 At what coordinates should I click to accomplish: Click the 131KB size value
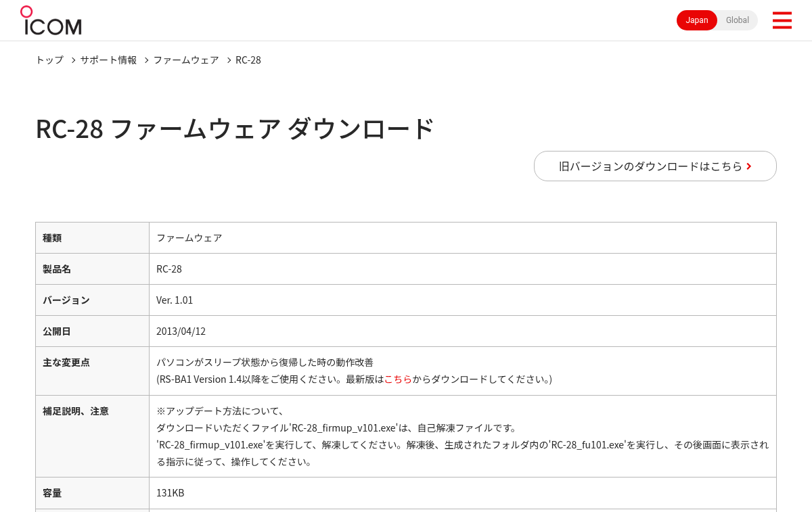(x=171, y=493)
